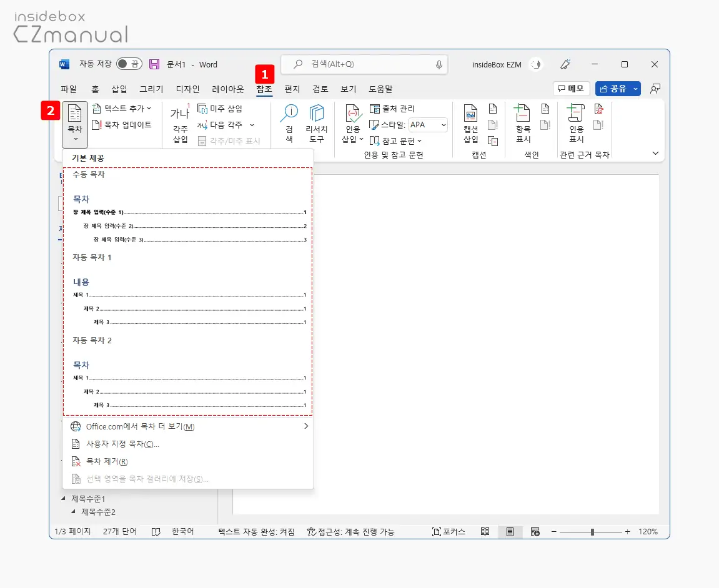The image size is (719, 588).
Task: Enable 포커스 focus mode
Action: [449, 532]
